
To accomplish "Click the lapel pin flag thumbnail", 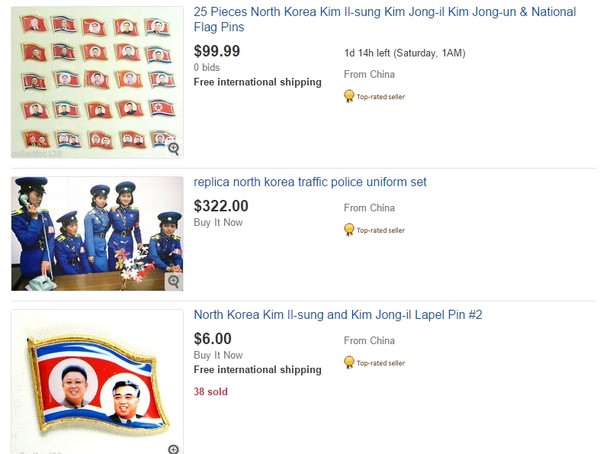I will (97, 382).
